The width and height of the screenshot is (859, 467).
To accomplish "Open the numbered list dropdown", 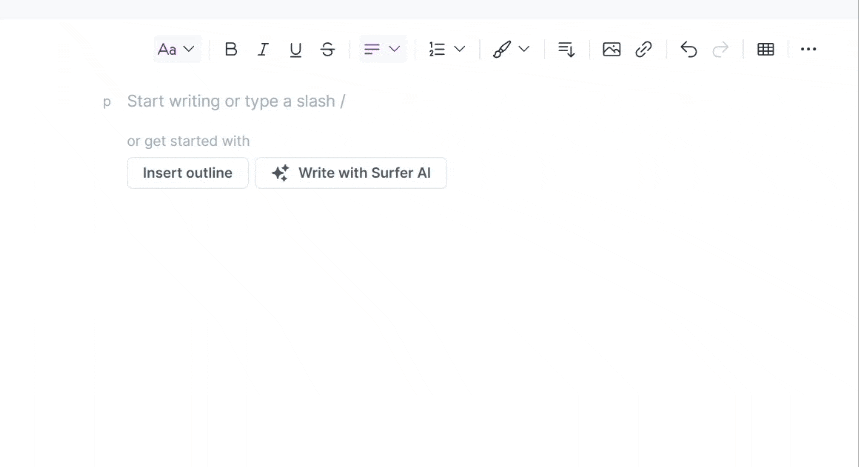I will (x=447, y=49).
